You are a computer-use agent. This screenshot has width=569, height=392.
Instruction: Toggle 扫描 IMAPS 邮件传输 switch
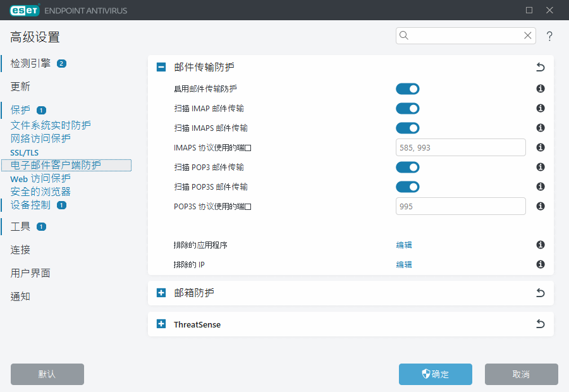tap(408, 128)
